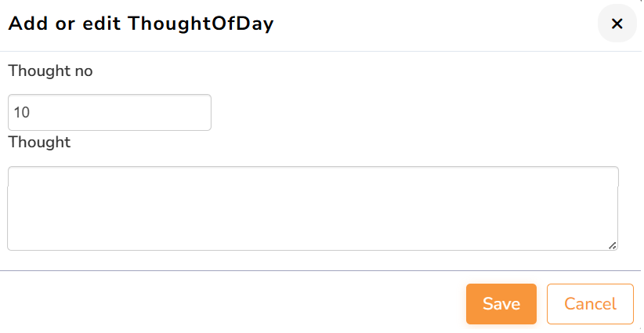Click the Cancel button
Image resolution: width=644 pixels, height=333 pixels.
pos(590,304)
